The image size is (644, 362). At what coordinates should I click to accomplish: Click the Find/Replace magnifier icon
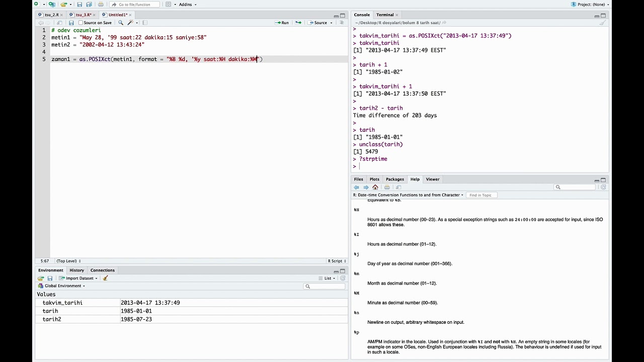[121, 23]
